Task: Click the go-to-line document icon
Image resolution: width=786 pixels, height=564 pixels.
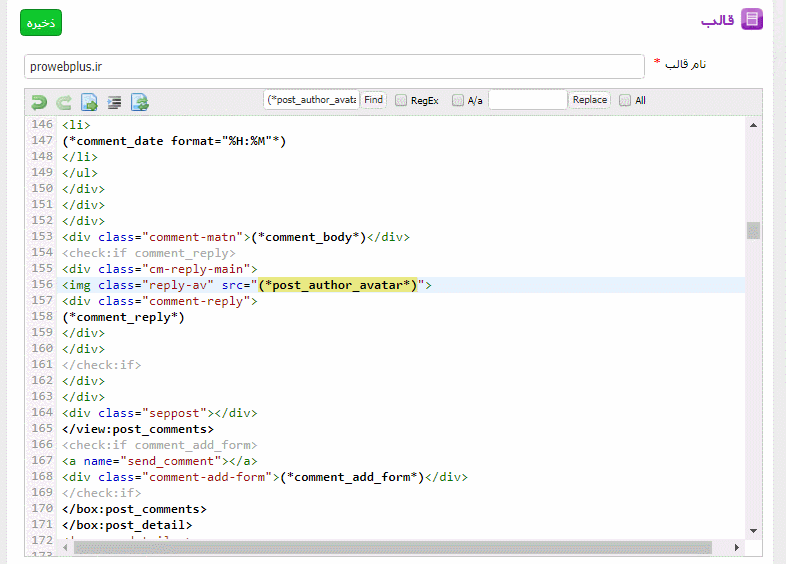Action: click(90, 101)
